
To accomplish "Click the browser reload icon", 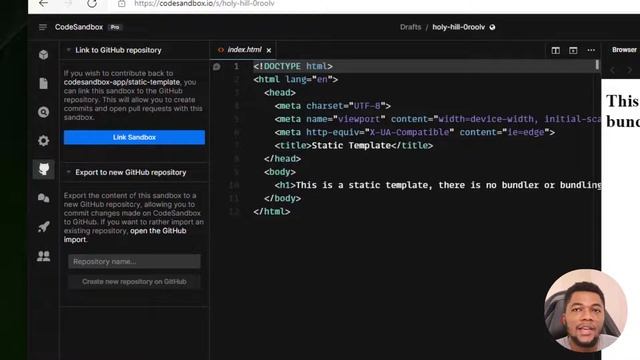I will [92, 3].
